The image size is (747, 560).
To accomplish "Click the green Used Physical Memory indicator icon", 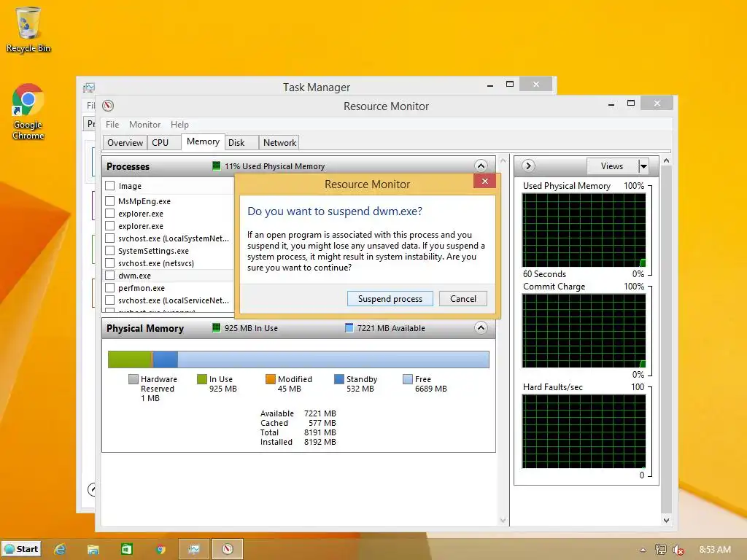I will coord(216,166).
